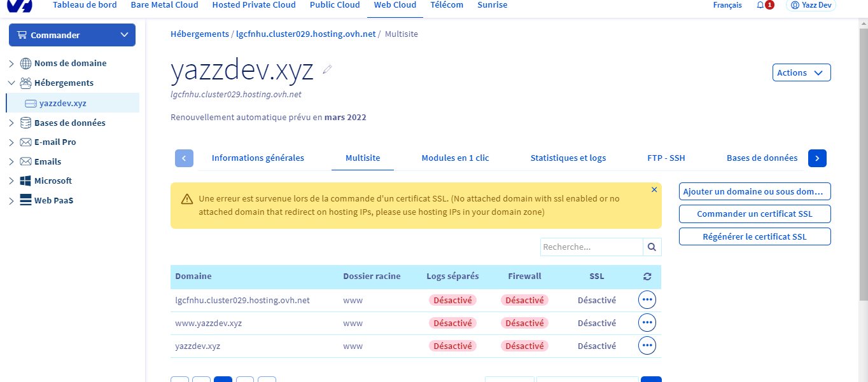Select yazzdev.xyz hosting in sidebar
Screen dimensions: 868x382
coord(62,103)
